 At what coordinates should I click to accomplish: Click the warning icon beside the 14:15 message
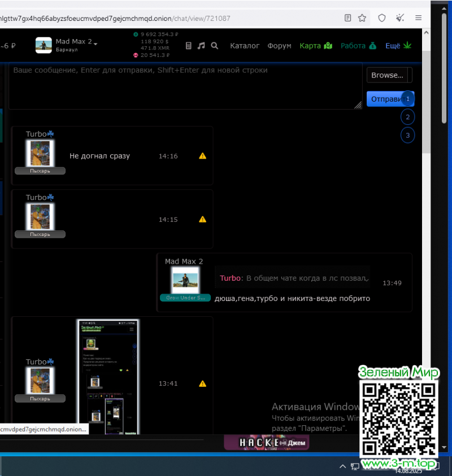(x=203, y=220)
